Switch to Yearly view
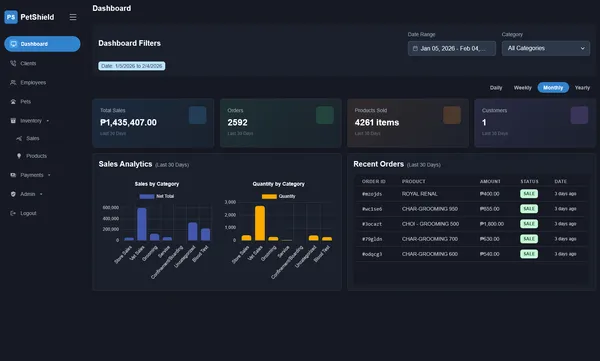 point(582,88)
